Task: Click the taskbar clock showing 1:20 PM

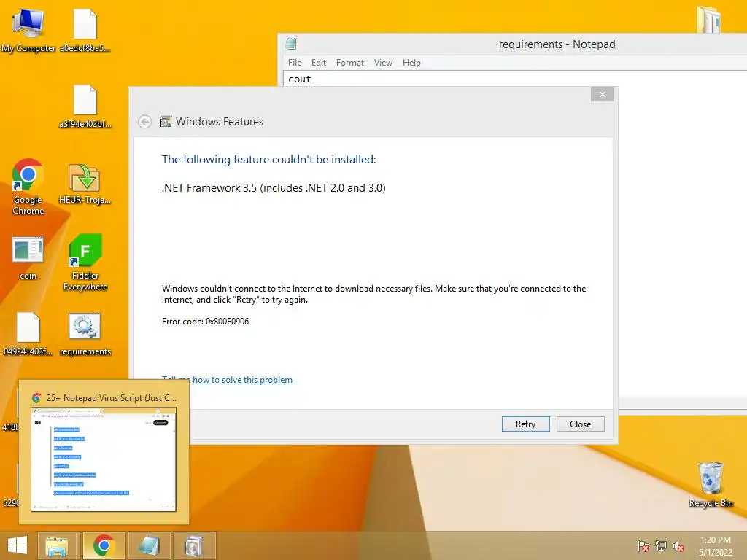Action: pos(716,546)
